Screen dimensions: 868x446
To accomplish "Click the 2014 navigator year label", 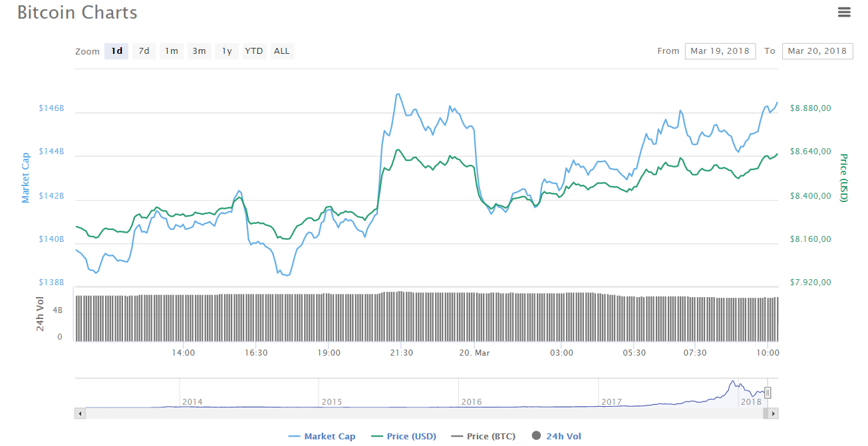I will pos(192,402).
